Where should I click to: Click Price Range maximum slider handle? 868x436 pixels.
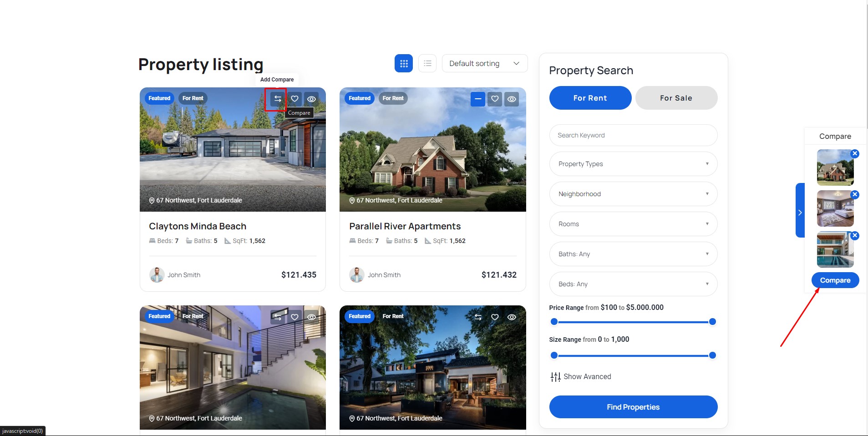[713, 322]
